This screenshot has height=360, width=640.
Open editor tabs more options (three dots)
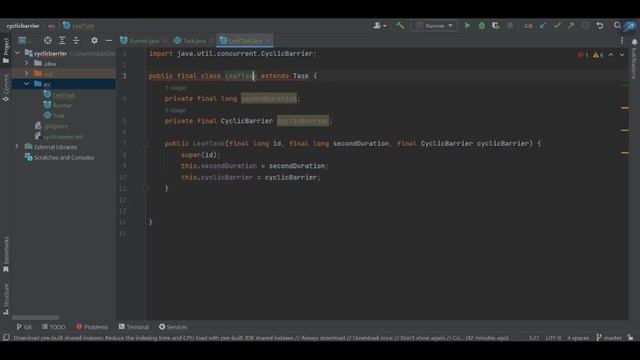click(622, 41)
